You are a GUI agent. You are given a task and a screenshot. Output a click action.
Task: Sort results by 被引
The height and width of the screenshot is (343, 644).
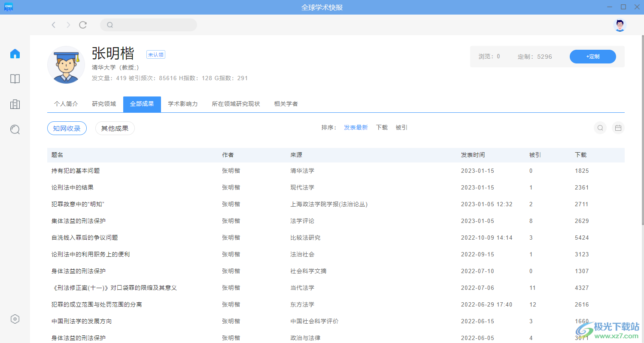tap(401, 127)
